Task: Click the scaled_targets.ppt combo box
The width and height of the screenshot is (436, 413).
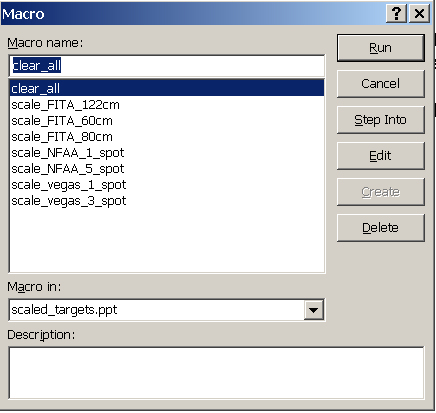Action: (x=166, y=310)
